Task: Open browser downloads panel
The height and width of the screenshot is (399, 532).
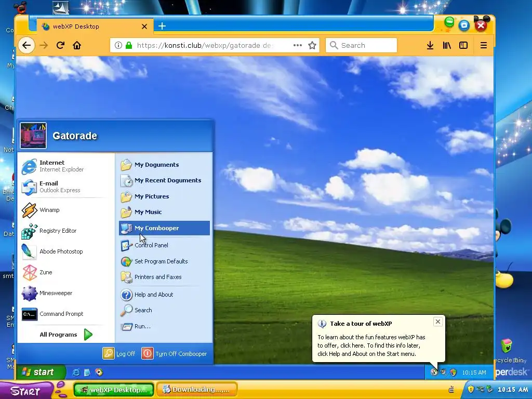Action: pos(430,46)
